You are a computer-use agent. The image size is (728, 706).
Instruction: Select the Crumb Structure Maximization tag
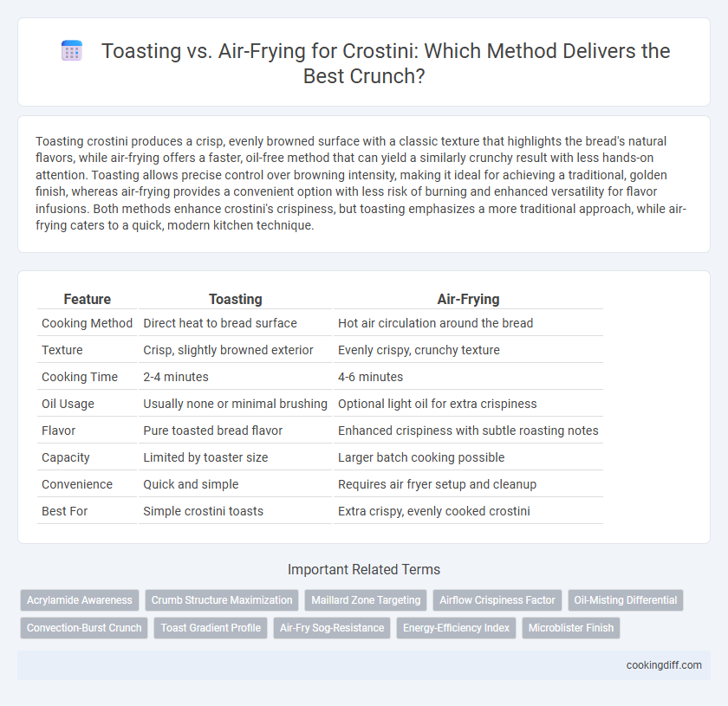[222, 600]
